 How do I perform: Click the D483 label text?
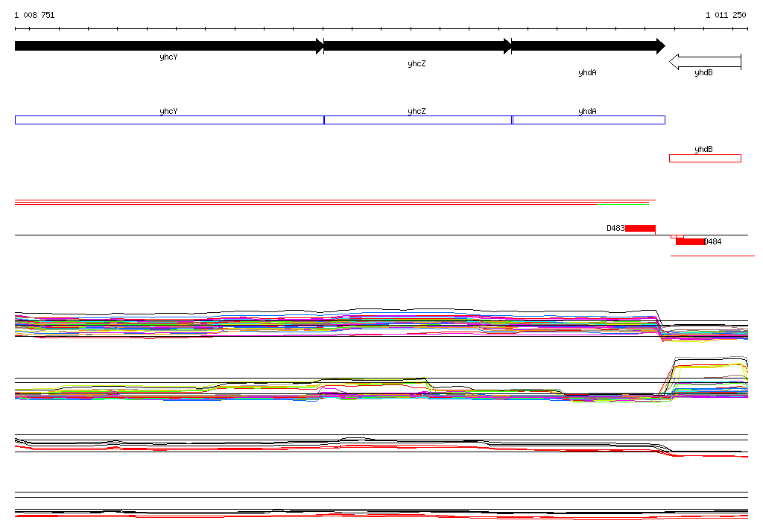click(x=615, y=228)
